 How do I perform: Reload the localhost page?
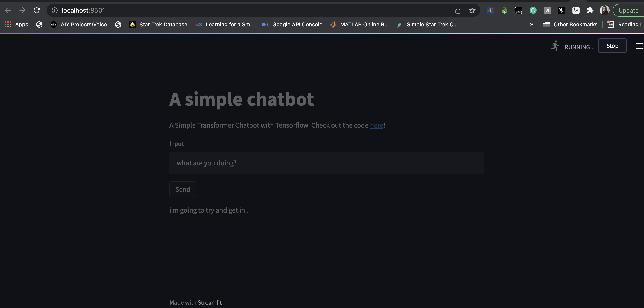37,10
